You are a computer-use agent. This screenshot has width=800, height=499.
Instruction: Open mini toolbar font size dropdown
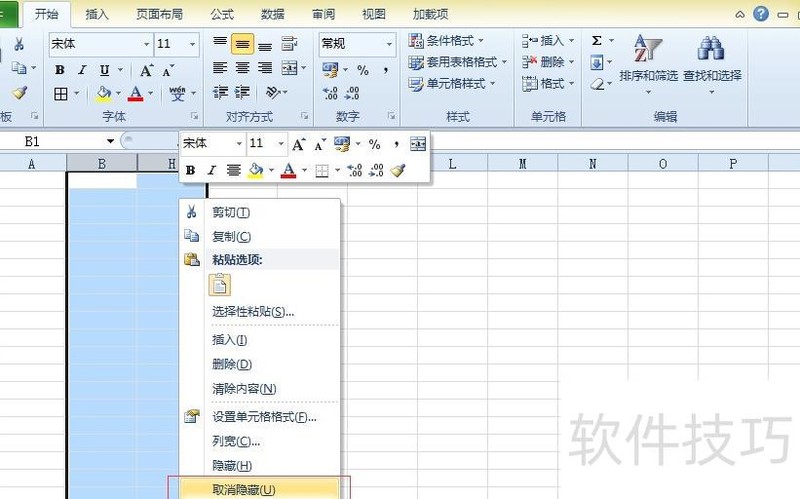[x=281, y=144]
